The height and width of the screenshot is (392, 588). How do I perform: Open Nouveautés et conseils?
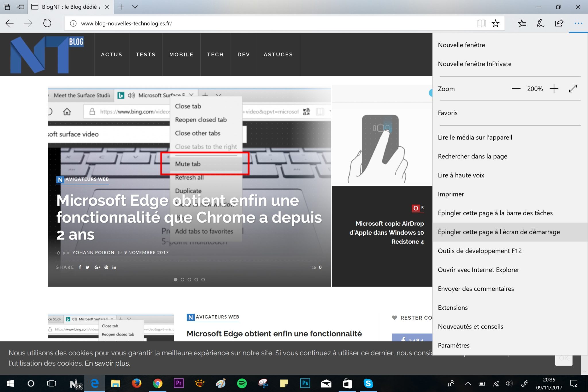(x=510, y=327)
